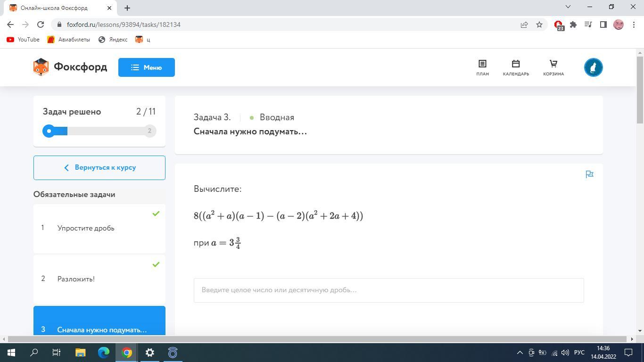Open Chrome from taskbar
The height and width of the screenshot is (362, 644).
click(x=127, y=353)
